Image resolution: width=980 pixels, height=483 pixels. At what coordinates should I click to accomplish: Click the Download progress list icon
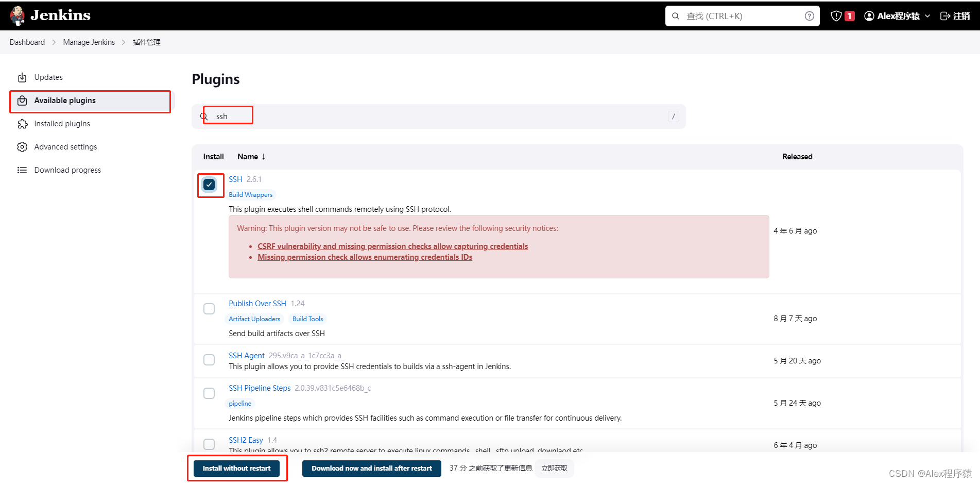click(x=22, y=170)
